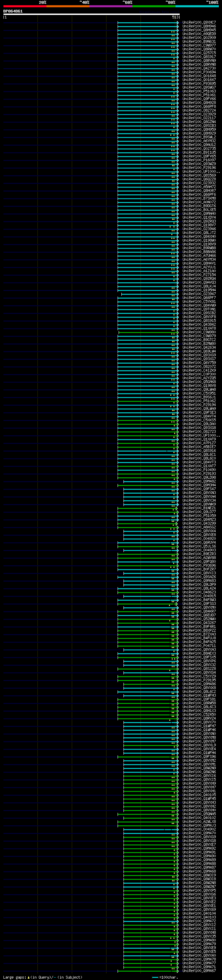Select subject label UniRef100_Q8S916
222x980 pixels.
click(x=199, y=451)
